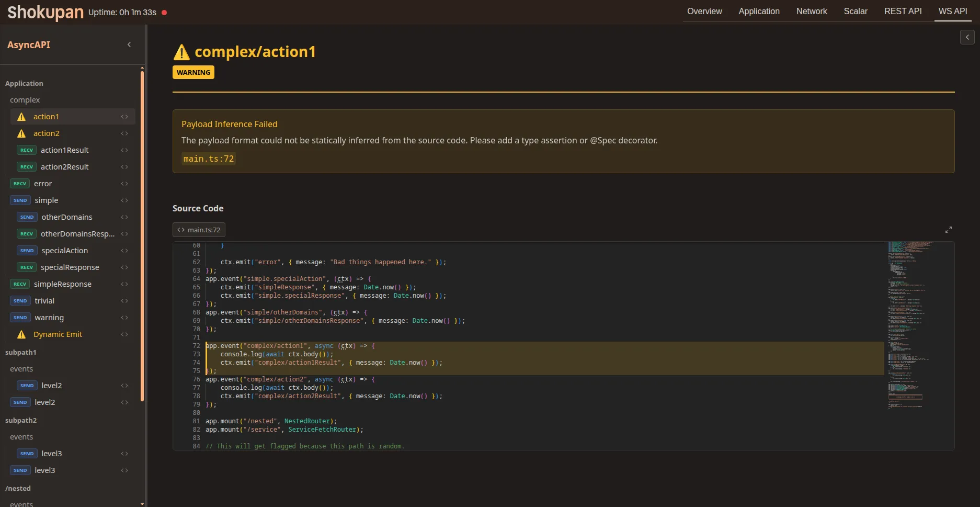980x507 pixels.
Task: Open the Network tab
Action: pos(811,11)
